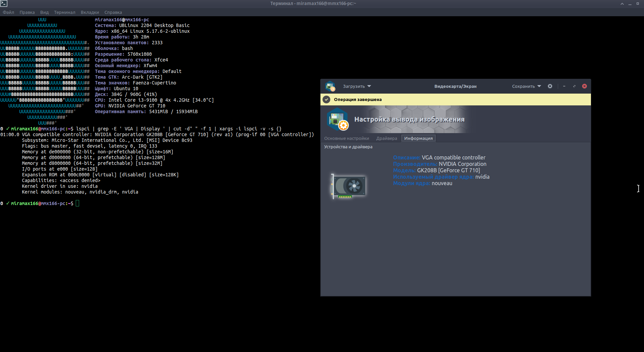Click the video card app icon in the header bar
Screen dimensions: 644x352
click(x=330, y=86)
